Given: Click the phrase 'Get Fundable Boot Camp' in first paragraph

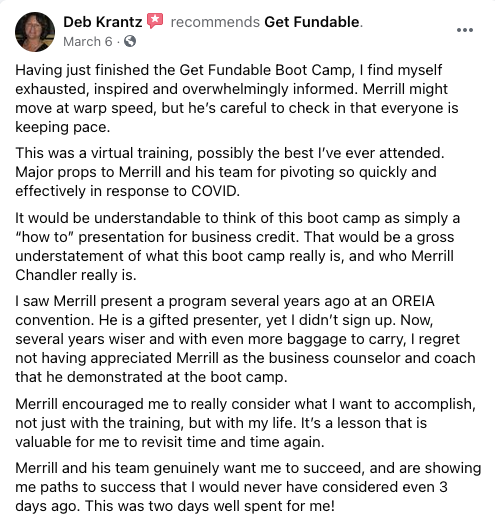Looking at the screenshot, I should [x=265, y=71].
